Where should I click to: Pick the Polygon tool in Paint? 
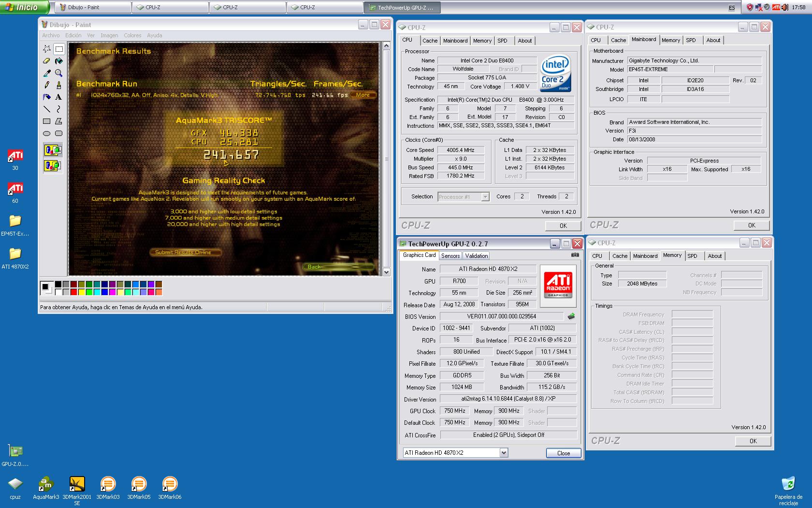pos(59,121)
